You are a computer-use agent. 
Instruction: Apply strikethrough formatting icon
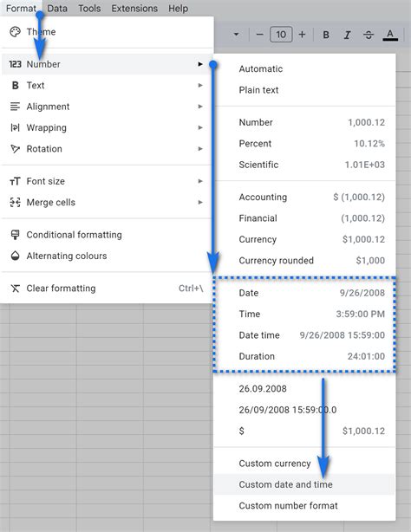369,35
